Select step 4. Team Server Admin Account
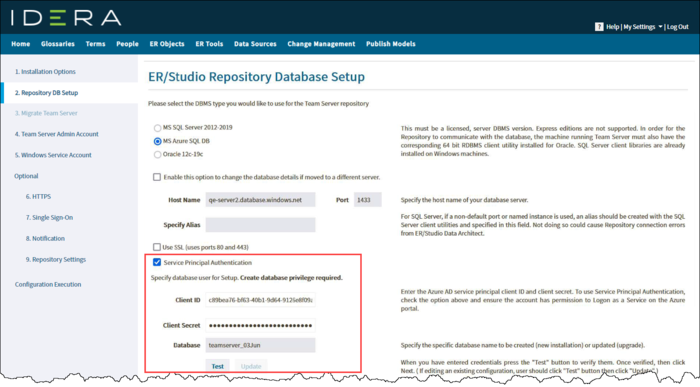This screenshot has width=700, height=387. 56,134
